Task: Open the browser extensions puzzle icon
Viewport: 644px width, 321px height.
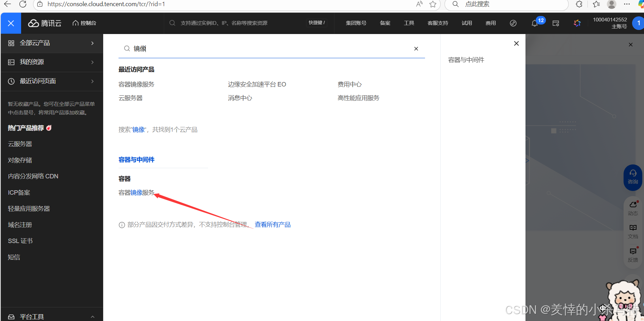Action: click(579, 4)
